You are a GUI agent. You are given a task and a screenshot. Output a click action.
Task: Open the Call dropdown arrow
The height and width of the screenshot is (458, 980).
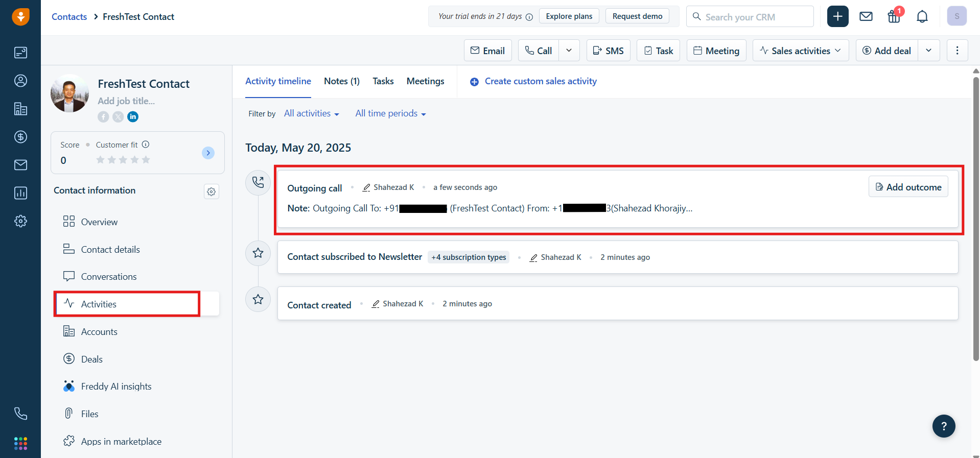[569, 51]
